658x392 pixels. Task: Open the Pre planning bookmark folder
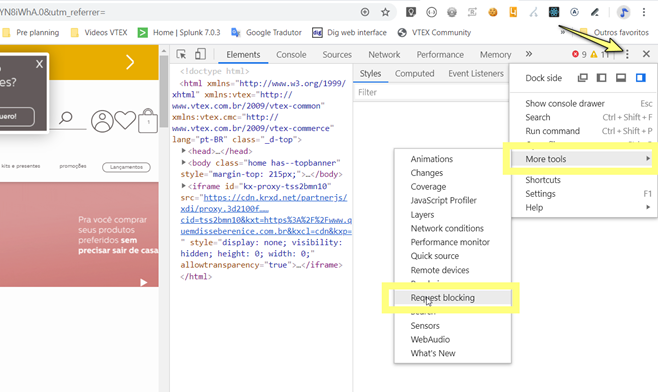click(31, 32)
